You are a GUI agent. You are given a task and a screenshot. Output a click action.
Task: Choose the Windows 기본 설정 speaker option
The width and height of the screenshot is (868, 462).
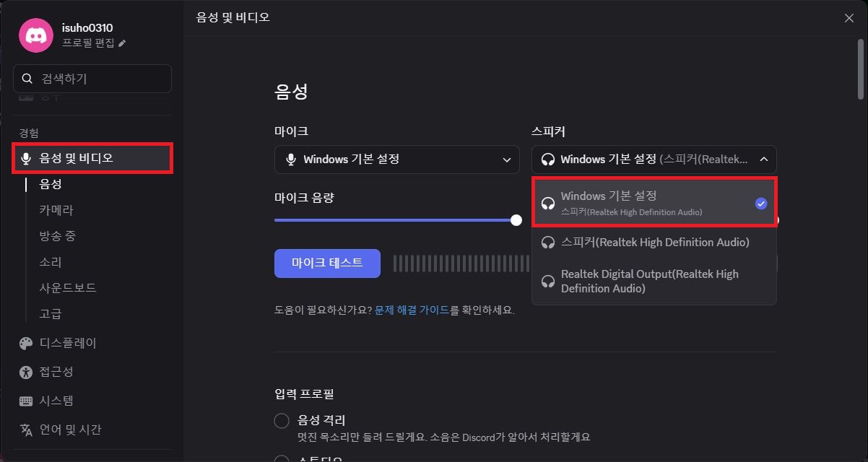coord(654,203)
